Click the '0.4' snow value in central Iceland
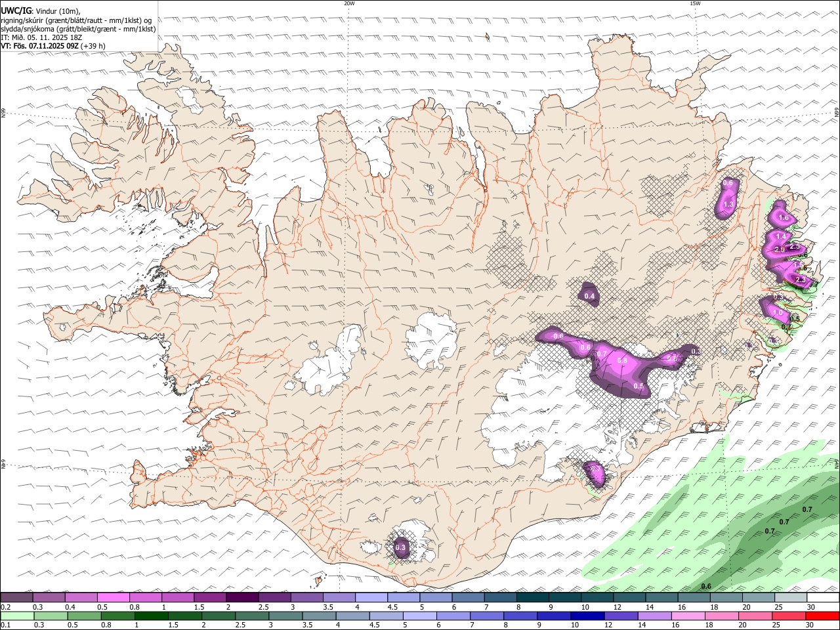Image resolution: width=840 pixels, height=630 pixels. click(589, 297)
